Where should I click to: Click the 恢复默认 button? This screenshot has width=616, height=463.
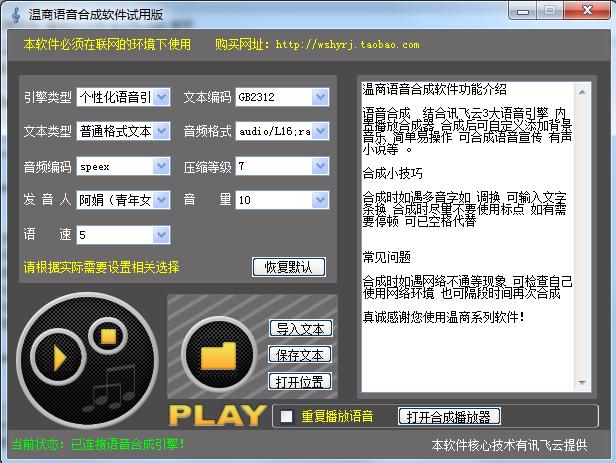point(289,267)
